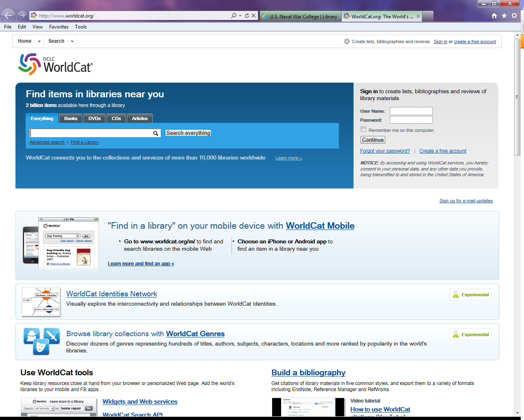Click inside the Password field
Viewport: 524px width, 420px height.
(411, 120)
